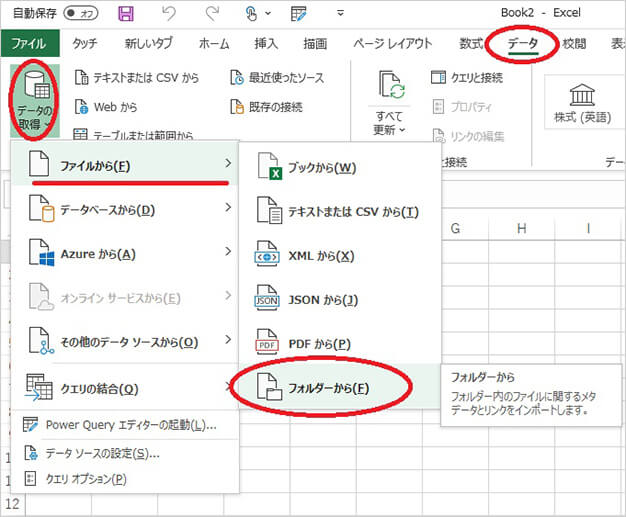Open データベースから(D) submenu

pyautogui.click(x=125, y=209)
